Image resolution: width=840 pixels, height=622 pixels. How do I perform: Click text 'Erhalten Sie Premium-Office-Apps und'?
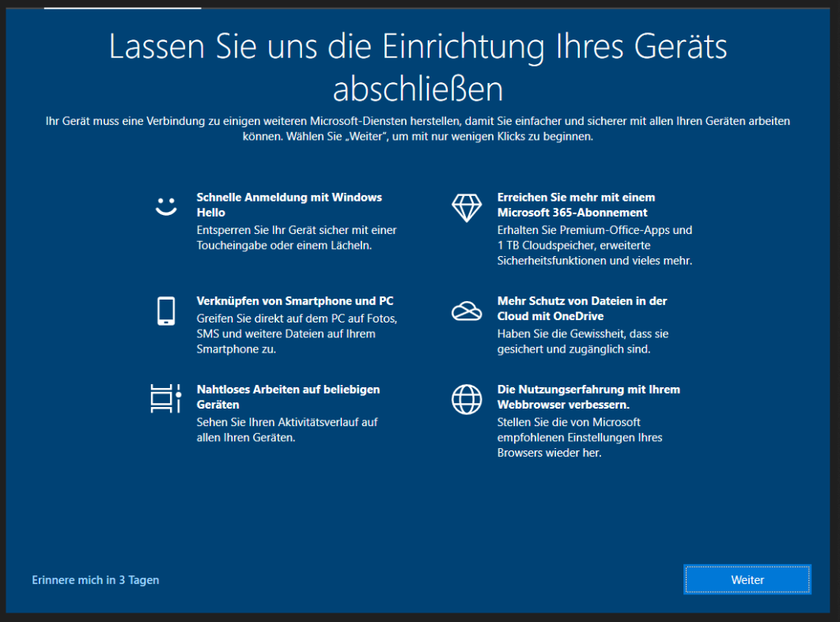point(595,245)
